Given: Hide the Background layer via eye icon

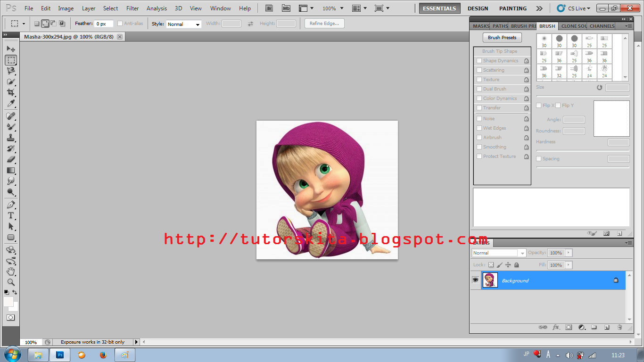Looking at the screenshot, I should pyautogui.click(x=475, y=280).
